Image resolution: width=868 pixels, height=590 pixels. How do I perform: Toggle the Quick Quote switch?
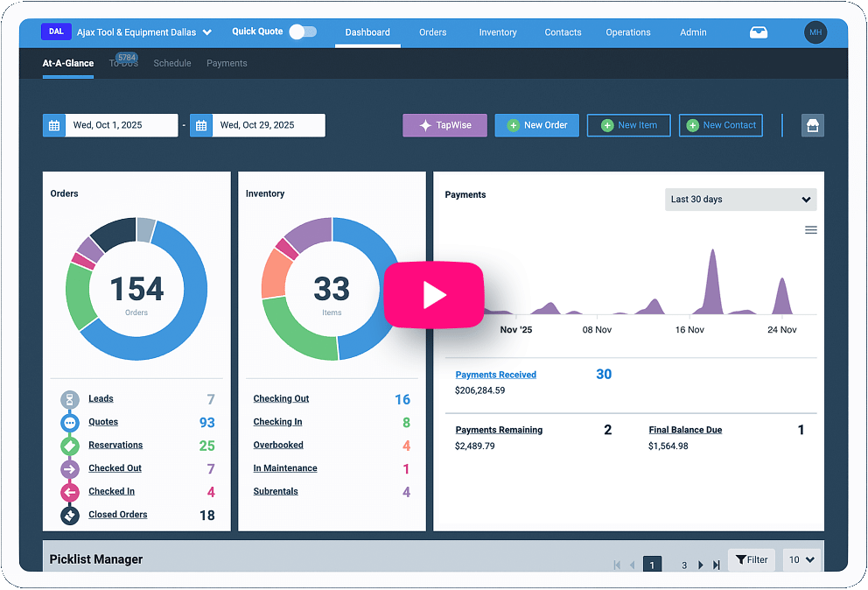click(x=303, y=32)
